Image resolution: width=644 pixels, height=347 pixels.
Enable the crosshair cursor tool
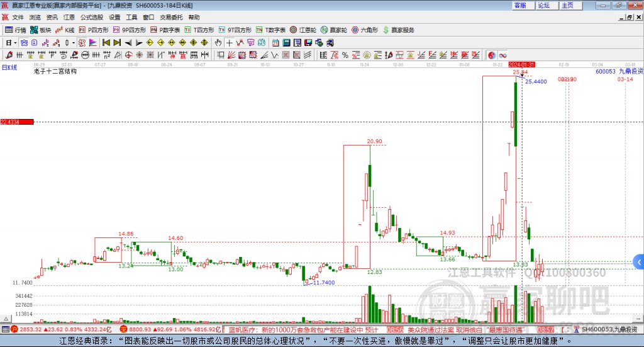pyautogui.click(x=229, y=43)
